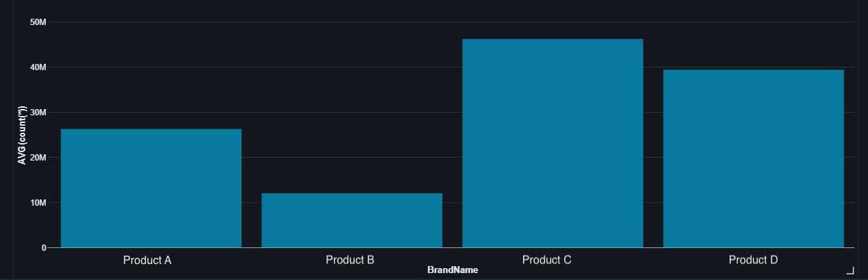Viewport: 868px width, 280px height.
Task: Click the 40M y-axis tick label
Action: [x=38, y=67]
